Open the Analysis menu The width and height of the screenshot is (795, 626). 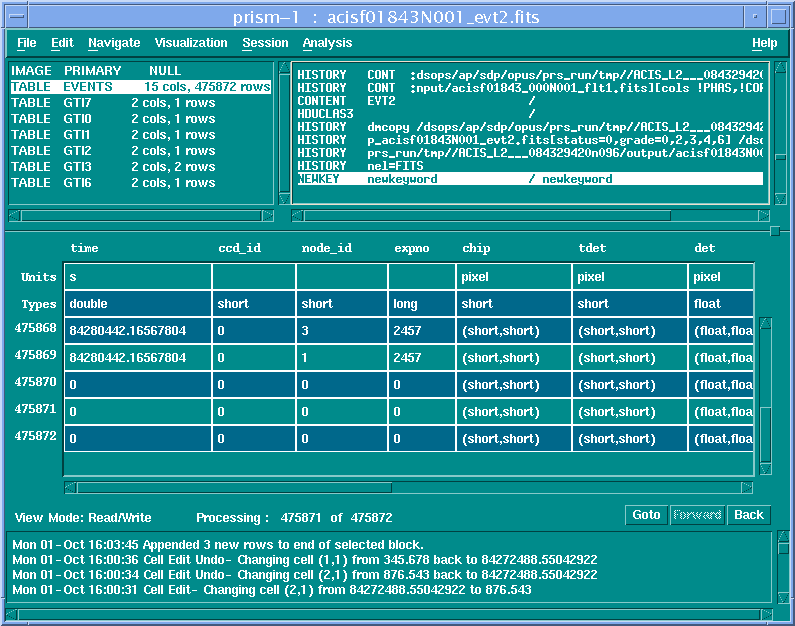click(x=327, y=43)
